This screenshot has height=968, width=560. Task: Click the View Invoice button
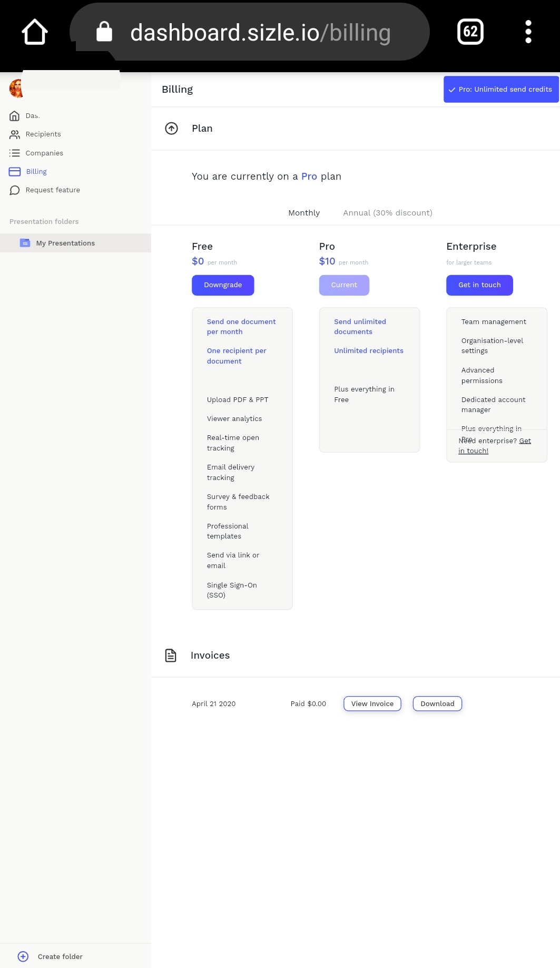(372, 704)
